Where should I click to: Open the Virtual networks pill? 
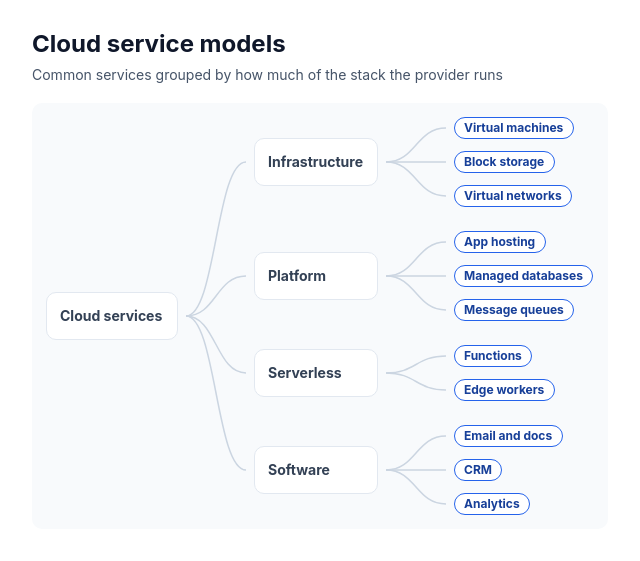click(x=513, y=196)
